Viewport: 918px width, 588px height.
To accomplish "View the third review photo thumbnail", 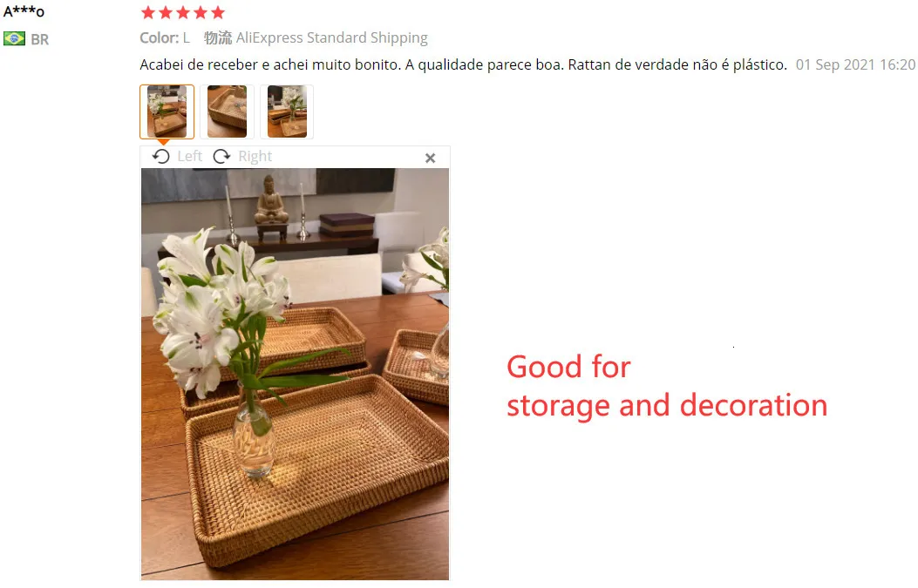I will 287,112.
